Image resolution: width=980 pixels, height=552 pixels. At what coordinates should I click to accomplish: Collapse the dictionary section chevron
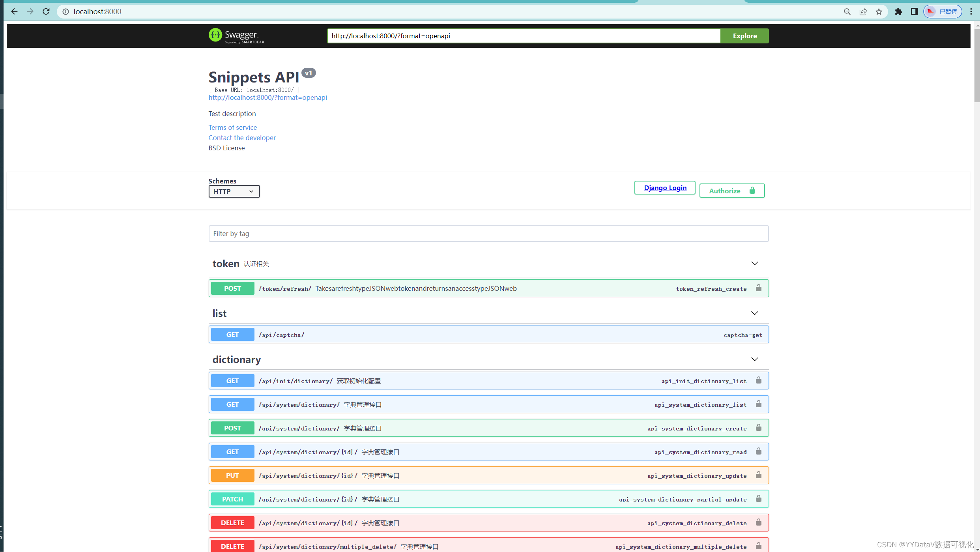754,359
